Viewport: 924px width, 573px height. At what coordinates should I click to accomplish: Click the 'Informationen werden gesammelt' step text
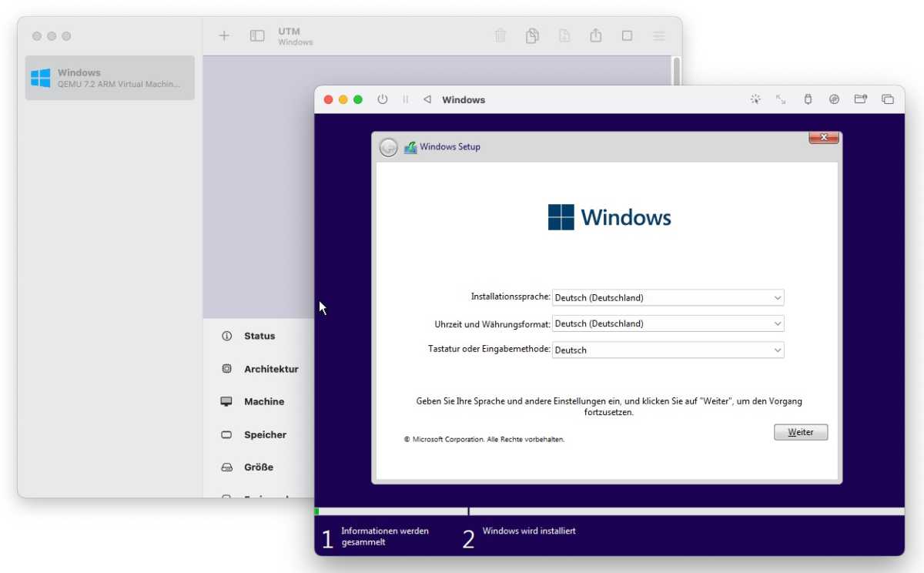pyautogui.click(x=385, y=536)
